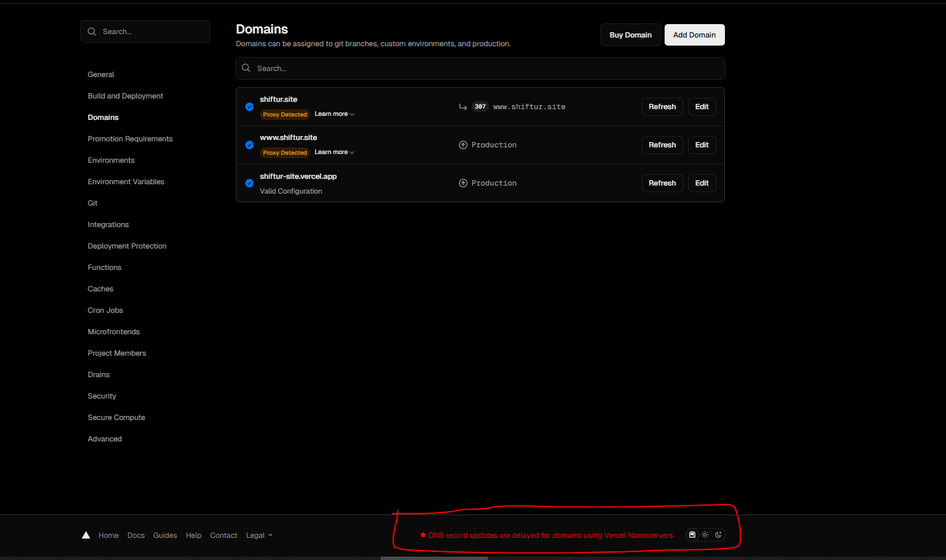Click the blue checkmark beside www.shiftur.site
The image size is (946, 560).
click(x=249, y=145)
